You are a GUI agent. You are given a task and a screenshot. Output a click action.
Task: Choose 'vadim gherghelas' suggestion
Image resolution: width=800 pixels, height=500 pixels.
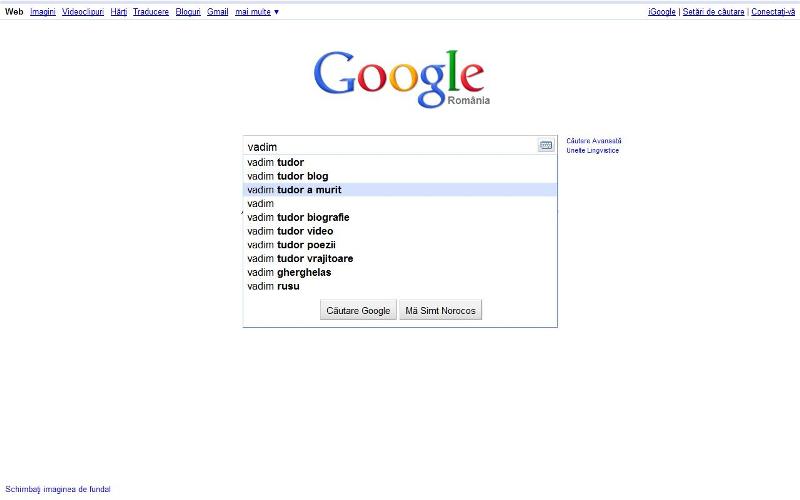(289, 272)
